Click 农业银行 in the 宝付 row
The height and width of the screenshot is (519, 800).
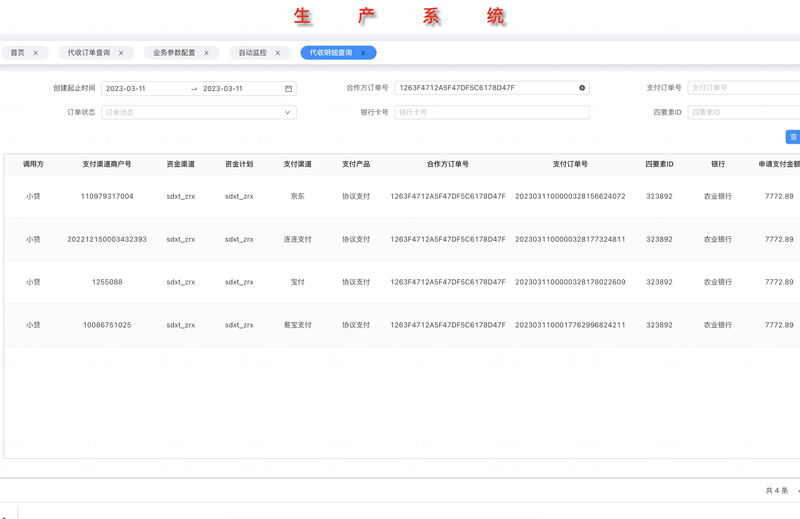(718, 282)
